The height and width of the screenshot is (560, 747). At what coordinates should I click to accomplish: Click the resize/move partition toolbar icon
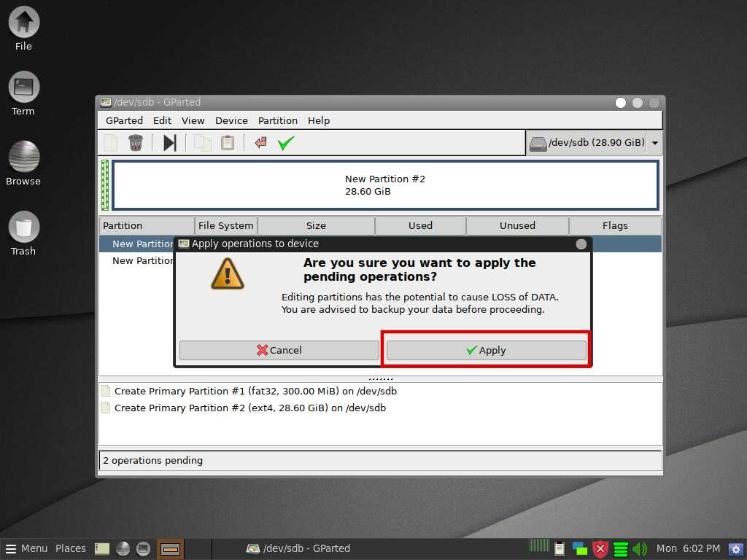pyautogui.click(x=169, y=143)
